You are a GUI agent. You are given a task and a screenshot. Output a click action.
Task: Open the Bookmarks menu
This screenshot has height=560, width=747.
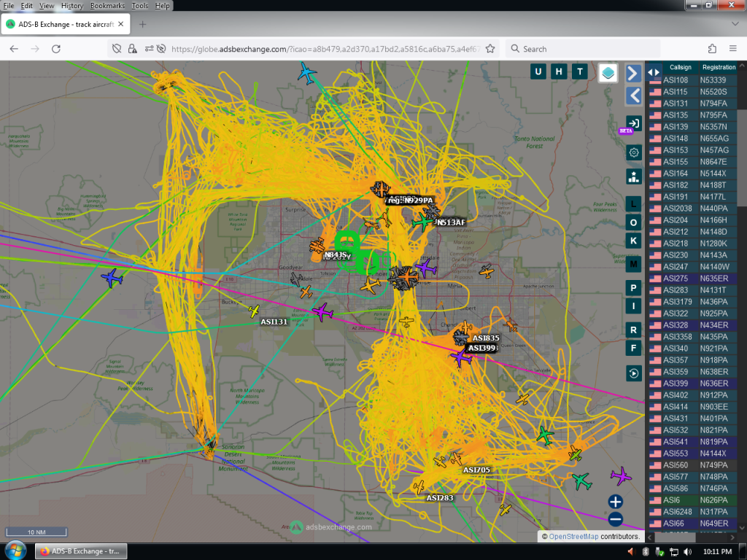107,6
